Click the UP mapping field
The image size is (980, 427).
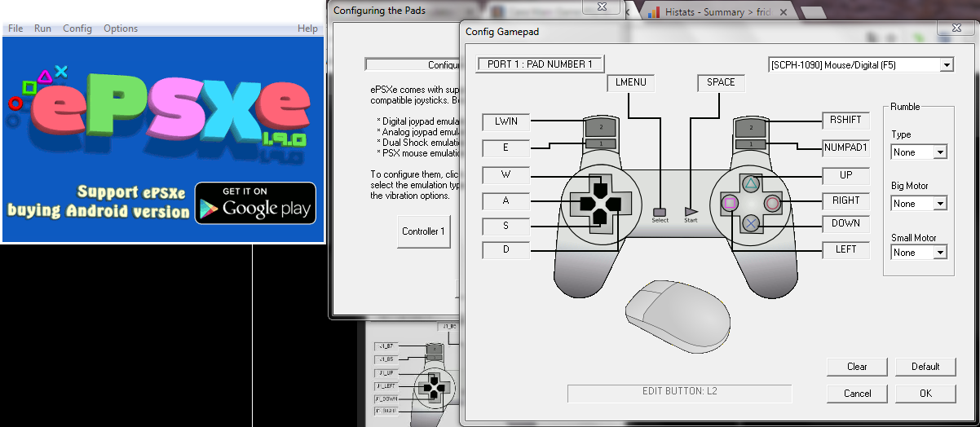coord(845,175)
